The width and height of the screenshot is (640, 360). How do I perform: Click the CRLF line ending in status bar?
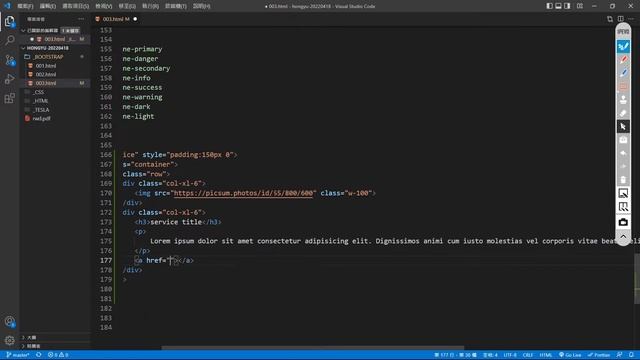click(x=528, y=355)
